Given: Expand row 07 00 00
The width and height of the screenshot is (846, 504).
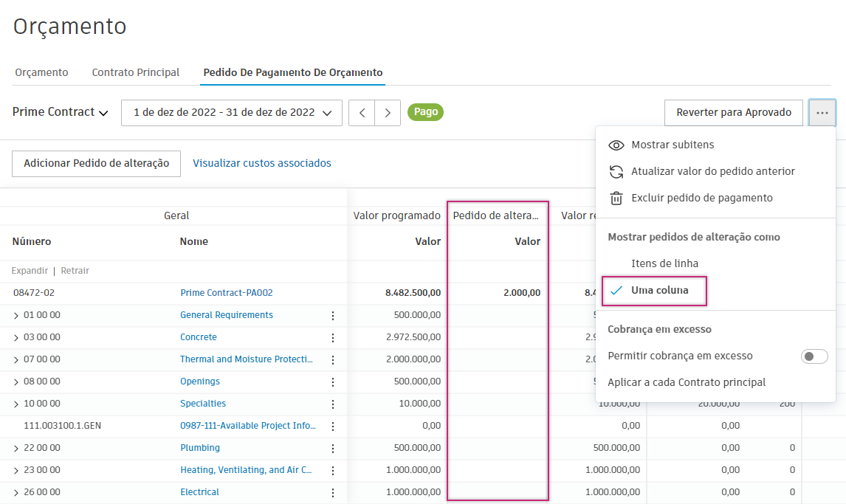Looking at the screenshot, I should [x=16, y=359].
